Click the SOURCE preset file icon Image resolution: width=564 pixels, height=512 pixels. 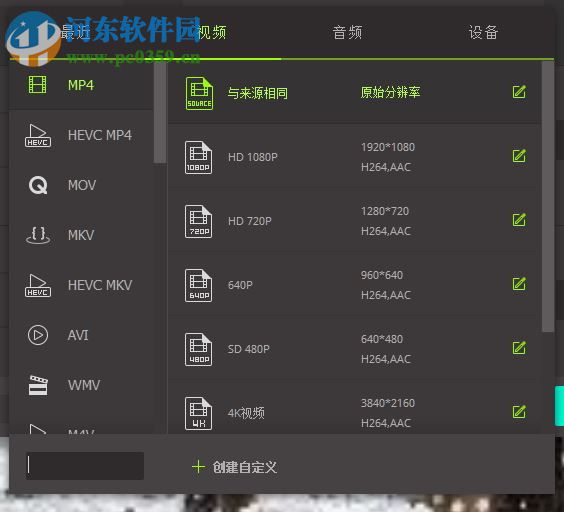199,94
